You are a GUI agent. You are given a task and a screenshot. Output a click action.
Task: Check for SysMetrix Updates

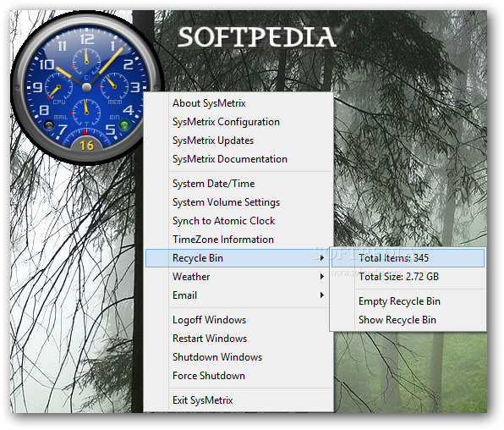(238, 141)
